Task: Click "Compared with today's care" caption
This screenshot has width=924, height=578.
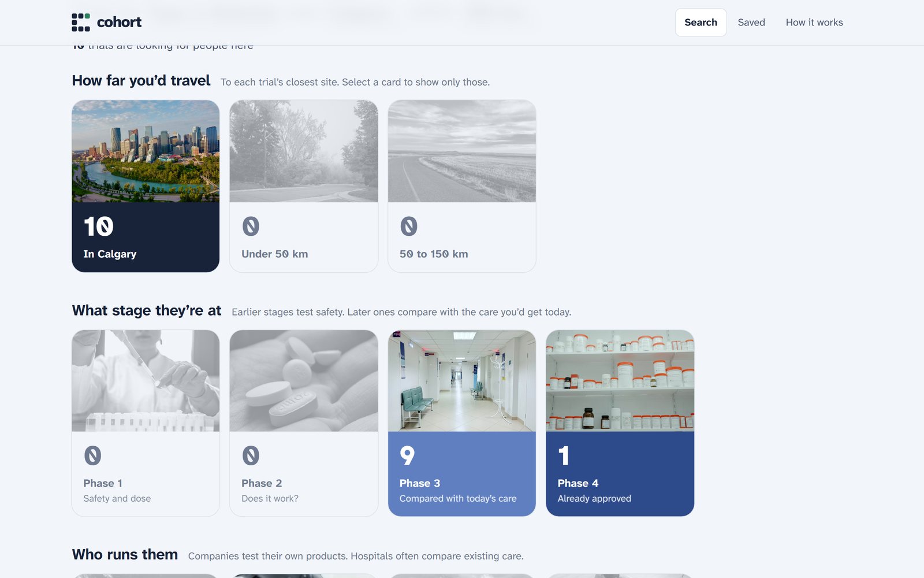Action: (x=458, y=498)
